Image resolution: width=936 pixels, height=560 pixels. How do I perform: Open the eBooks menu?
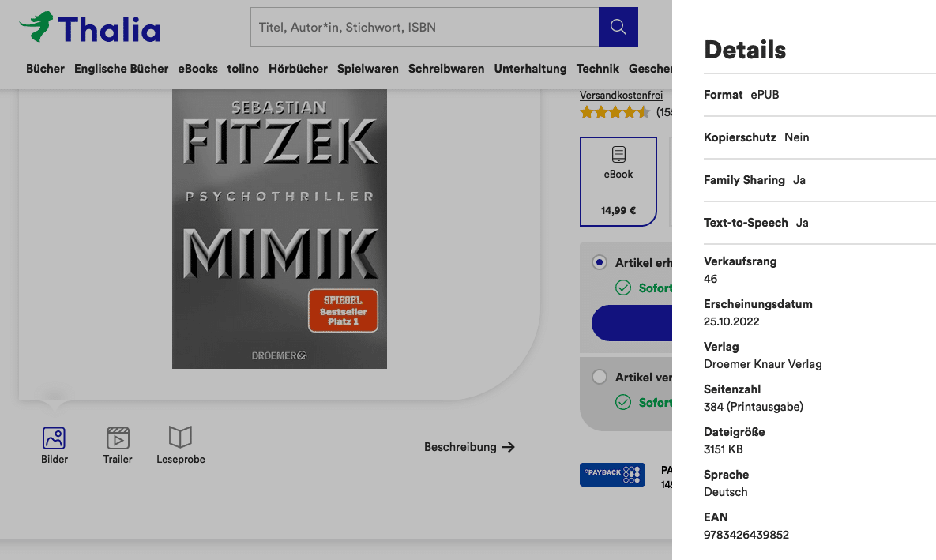[197, 69]
